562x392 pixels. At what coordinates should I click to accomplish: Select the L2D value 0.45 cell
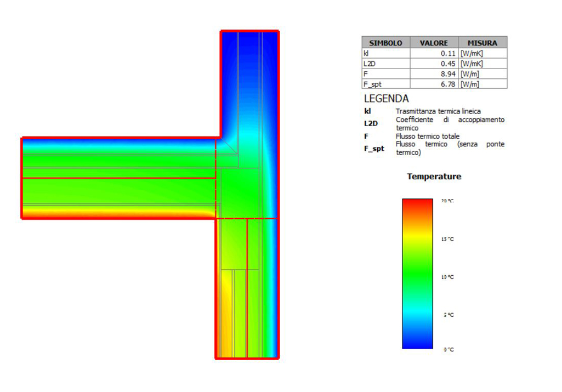[x=434, y=64]
